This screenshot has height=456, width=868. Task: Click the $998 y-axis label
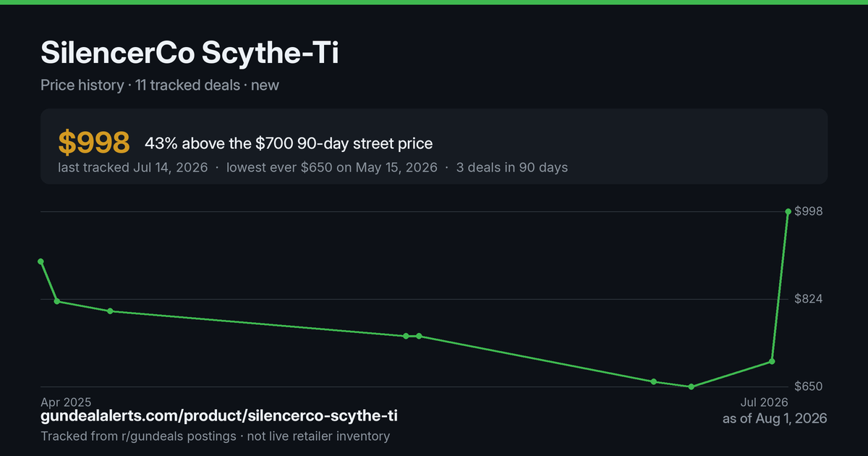click(809, 211)
